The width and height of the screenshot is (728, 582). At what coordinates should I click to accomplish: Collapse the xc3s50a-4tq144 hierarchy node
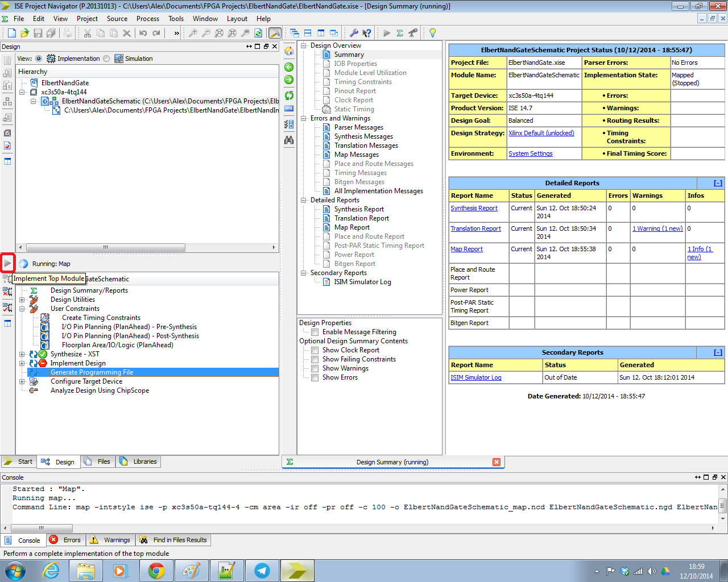22,92
